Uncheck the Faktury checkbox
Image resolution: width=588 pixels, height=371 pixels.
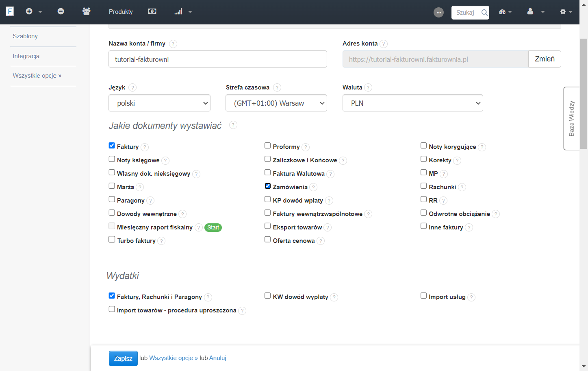point(112,146)
